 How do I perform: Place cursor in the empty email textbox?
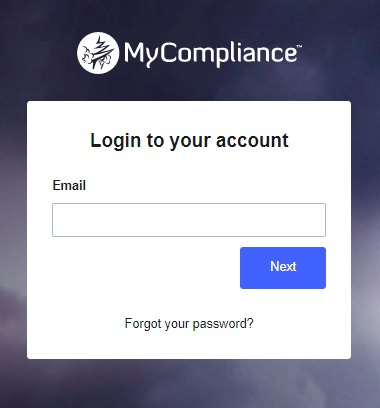tap(189, 220)
